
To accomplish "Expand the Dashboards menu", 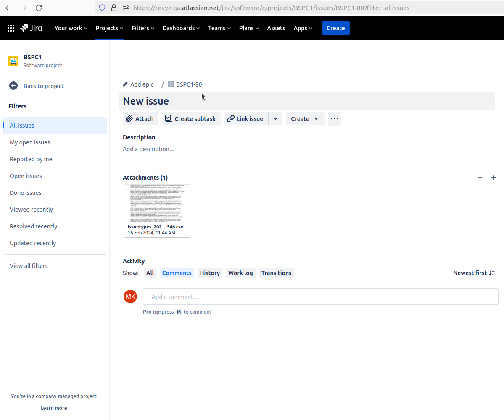I will 182,28.
